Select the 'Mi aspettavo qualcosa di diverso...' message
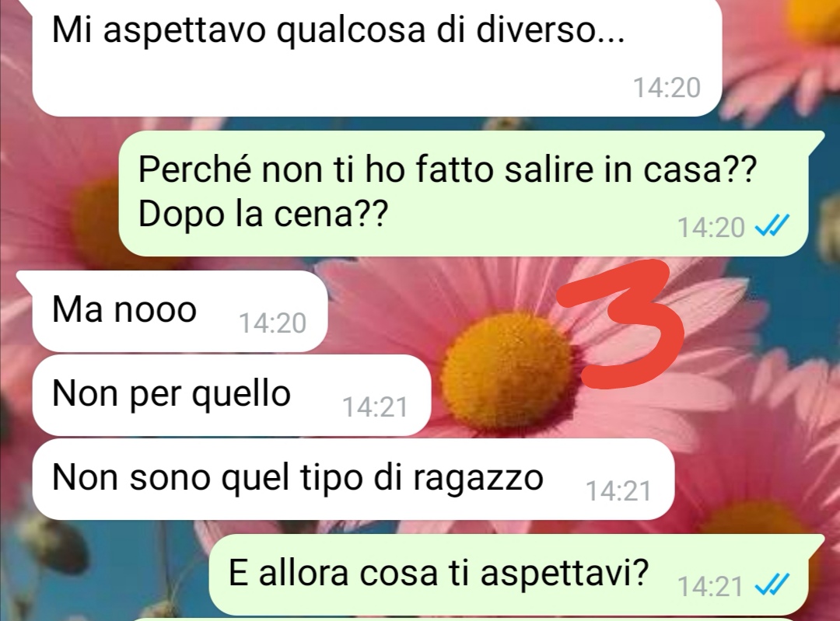Viewport: 840px width, 621px height. (377, 57)
